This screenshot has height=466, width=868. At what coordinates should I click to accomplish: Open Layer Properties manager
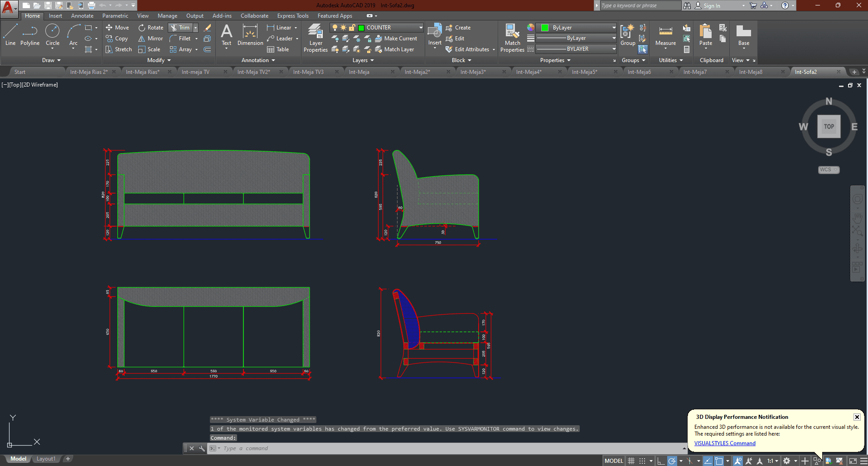click(x=315, y=38)
